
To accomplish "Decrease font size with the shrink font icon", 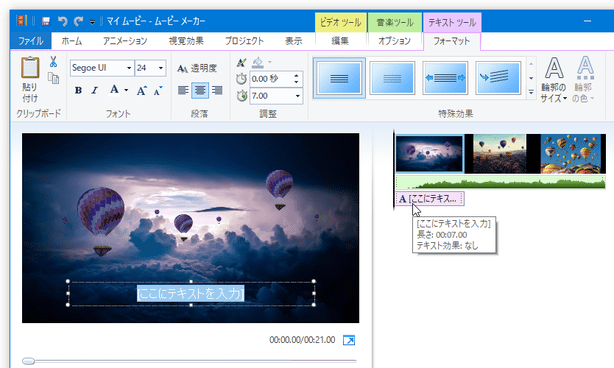I will (x=158, y=90).
